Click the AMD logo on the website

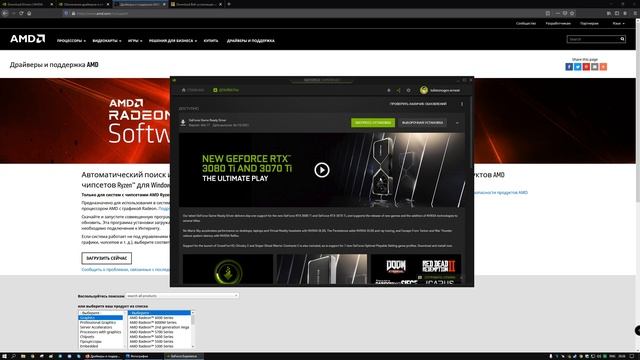click(28, 39)
